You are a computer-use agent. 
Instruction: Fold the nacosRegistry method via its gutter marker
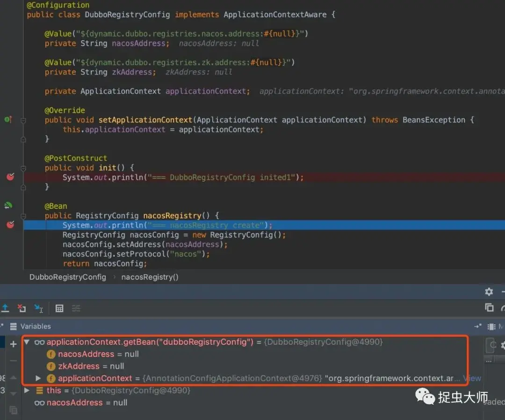click(x=23, y=216)
